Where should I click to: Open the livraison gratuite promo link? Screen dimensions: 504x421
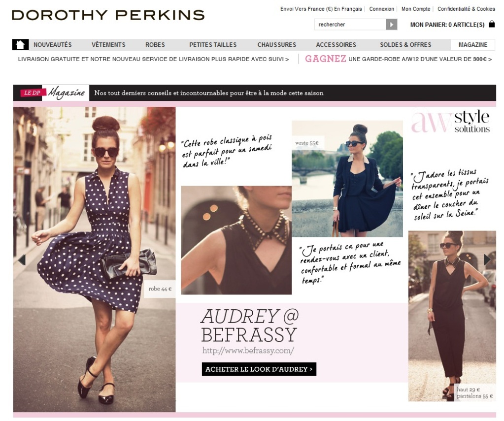click(x=153, y=59)
